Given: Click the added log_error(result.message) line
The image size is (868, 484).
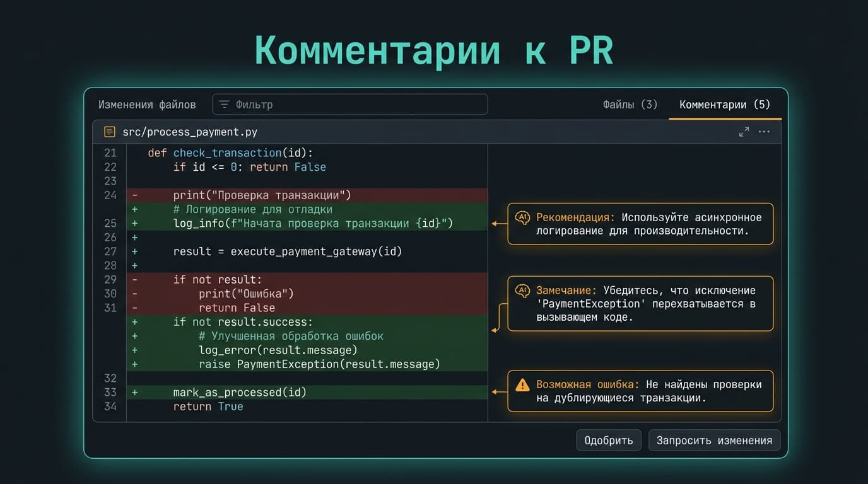Looking at the screenshot, I should click(307, 350).
